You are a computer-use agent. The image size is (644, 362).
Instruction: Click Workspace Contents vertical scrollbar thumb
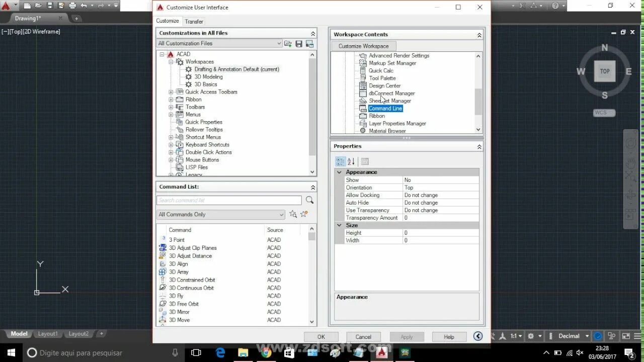[478, 102]
